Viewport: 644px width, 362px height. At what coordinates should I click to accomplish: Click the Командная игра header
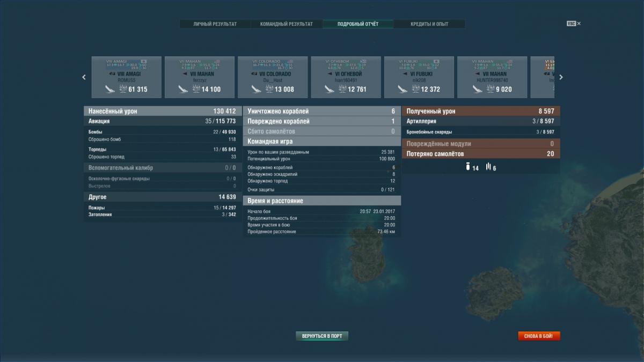click(x=322, y=142)
